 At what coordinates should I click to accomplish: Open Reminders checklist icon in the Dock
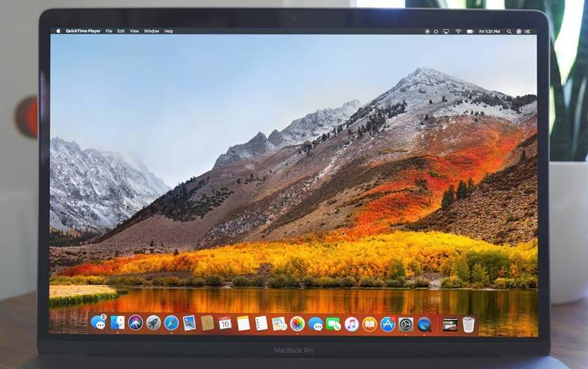pyautogui.click(x=261, y=323)
